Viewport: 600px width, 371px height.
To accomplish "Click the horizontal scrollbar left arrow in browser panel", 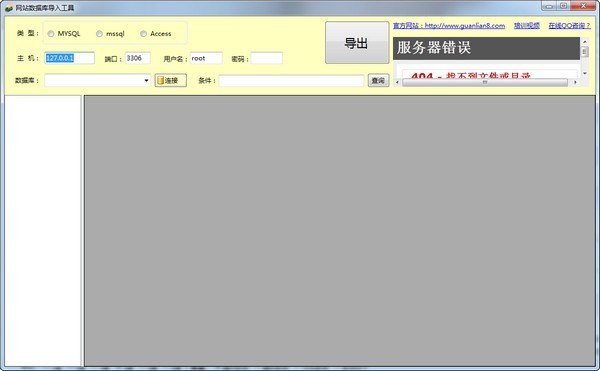I will [397, 82].
